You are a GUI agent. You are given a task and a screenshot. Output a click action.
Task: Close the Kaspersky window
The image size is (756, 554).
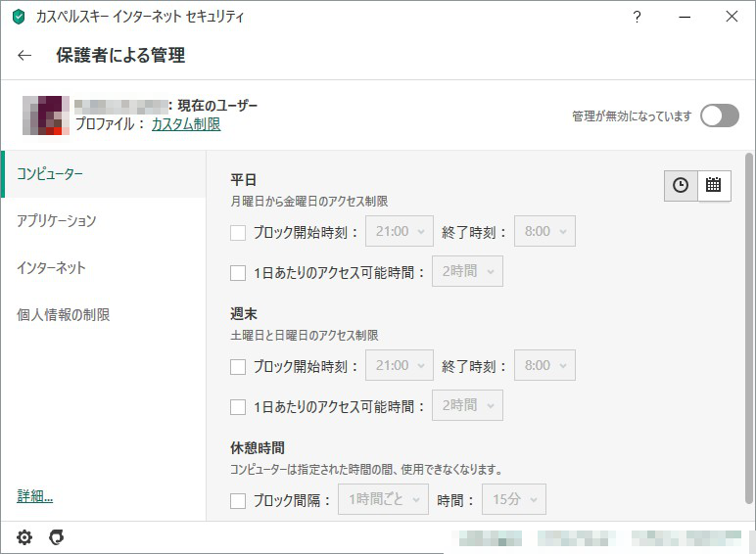[x=732, y=17]
